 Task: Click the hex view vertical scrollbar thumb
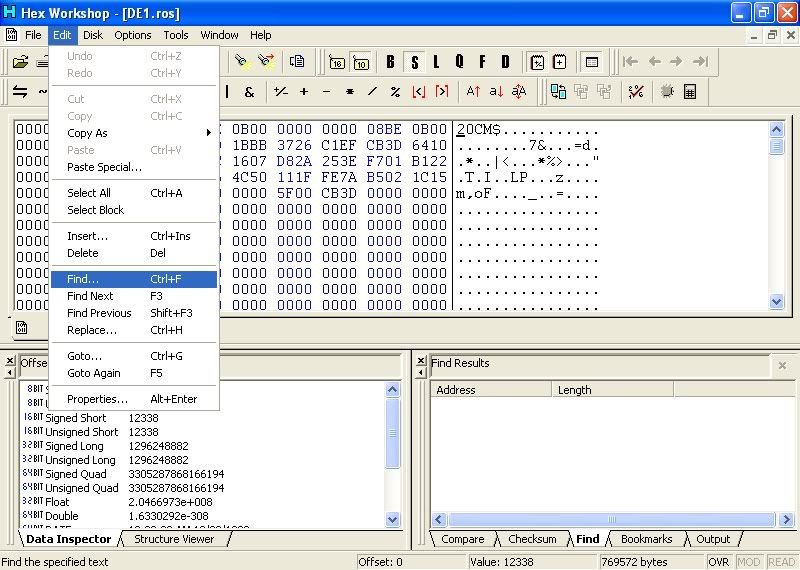(777, 147)
